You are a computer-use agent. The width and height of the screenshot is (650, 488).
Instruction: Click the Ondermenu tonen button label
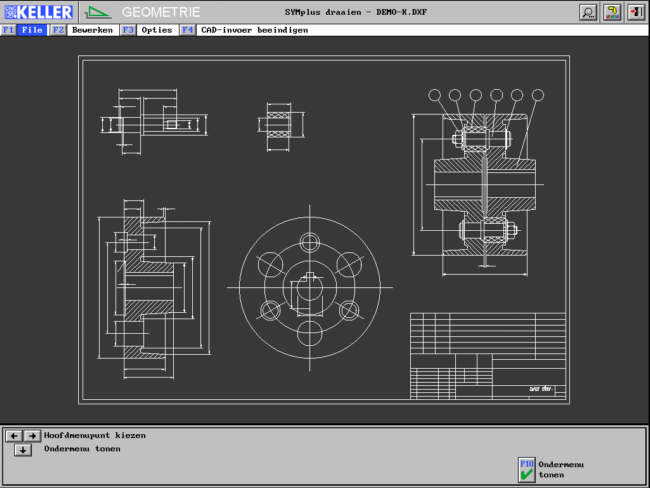tap(560, 469)
